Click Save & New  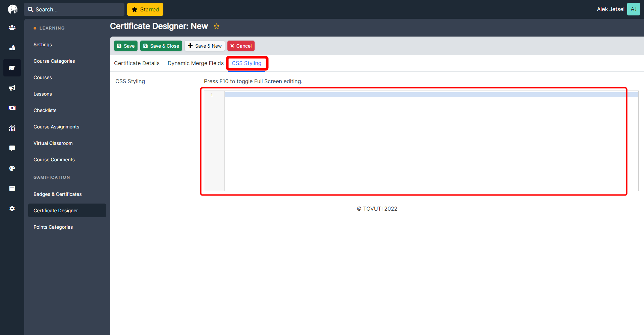tap(205, 46)
